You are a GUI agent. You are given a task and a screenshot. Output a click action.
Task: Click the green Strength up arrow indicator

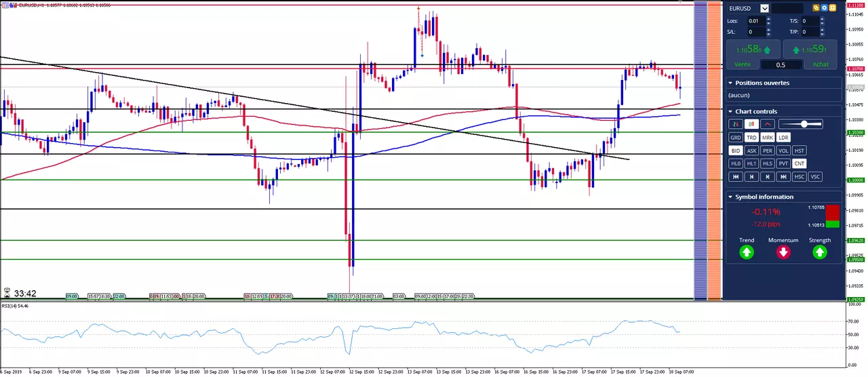pyautogui.click(x=820, y=252)
